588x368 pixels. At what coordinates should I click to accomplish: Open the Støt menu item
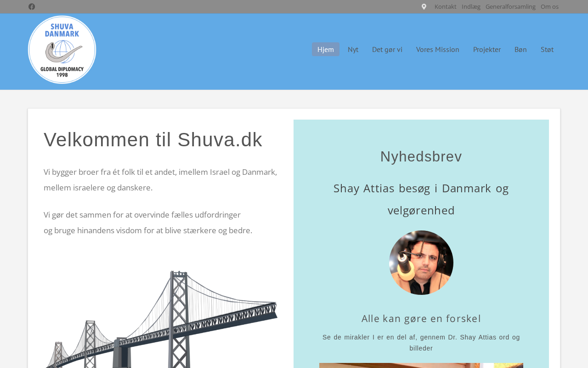[x=547, y=49]
